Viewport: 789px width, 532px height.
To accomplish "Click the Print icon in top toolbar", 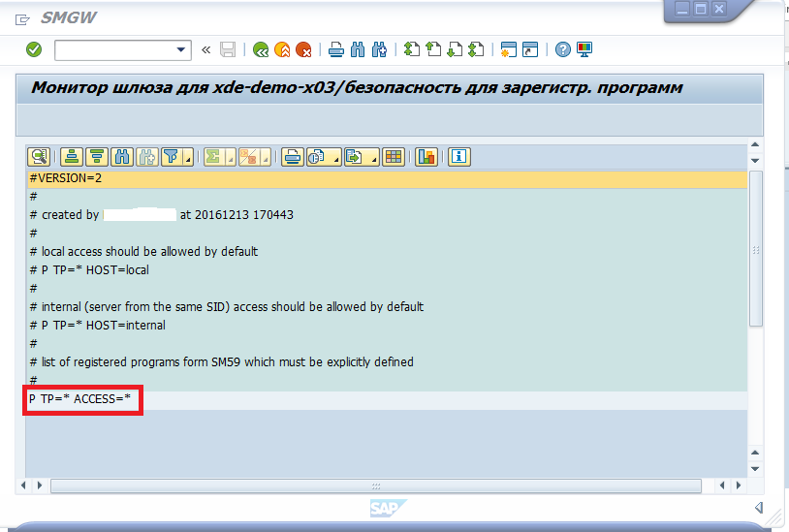I will point(335,49).
